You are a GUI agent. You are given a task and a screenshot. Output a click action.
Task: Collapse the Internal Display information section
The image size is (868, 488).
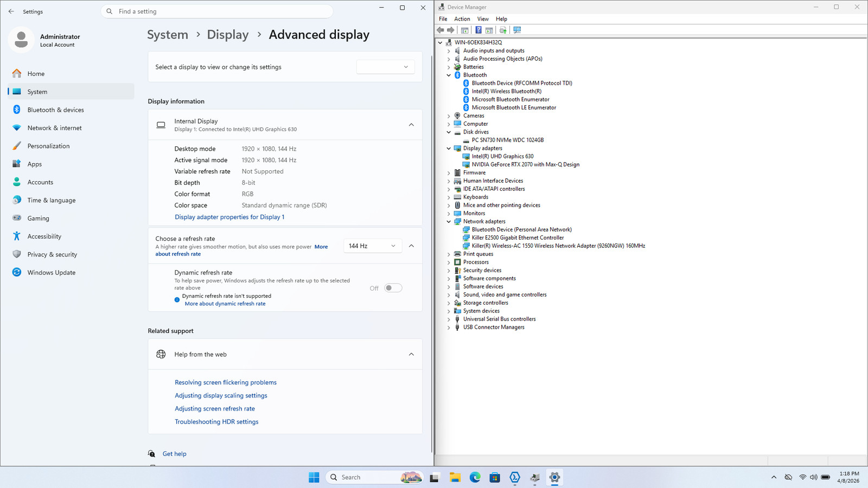[411, 125]
